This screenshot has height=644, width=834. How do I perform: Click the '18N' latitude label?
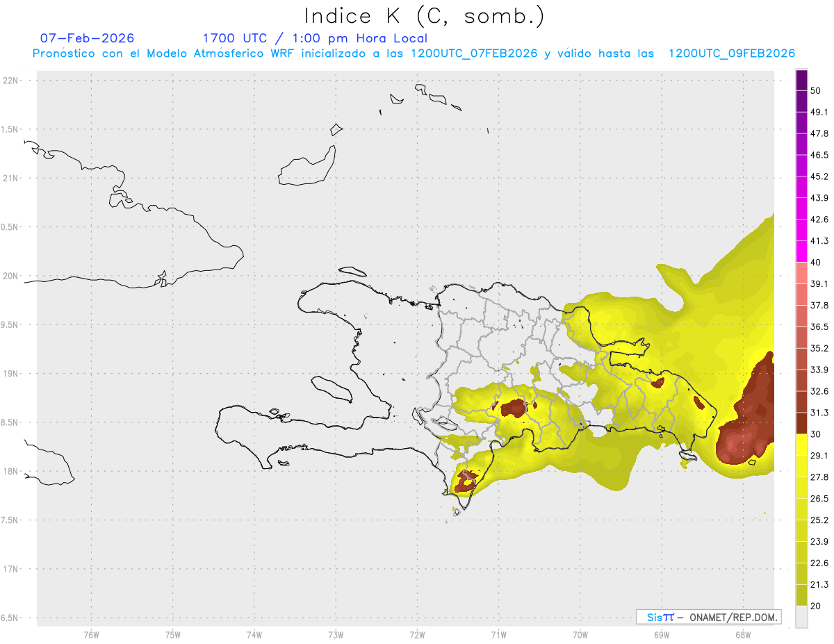11,471
